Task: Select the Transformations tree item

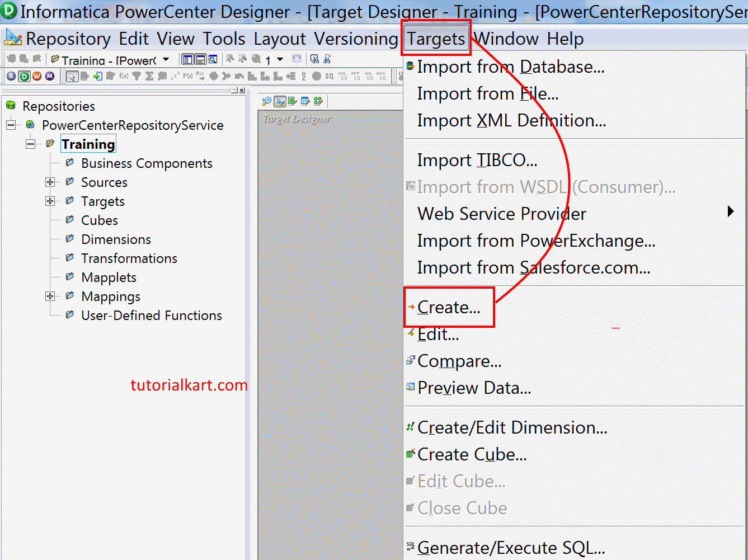Action: click(x=129, y=258)
